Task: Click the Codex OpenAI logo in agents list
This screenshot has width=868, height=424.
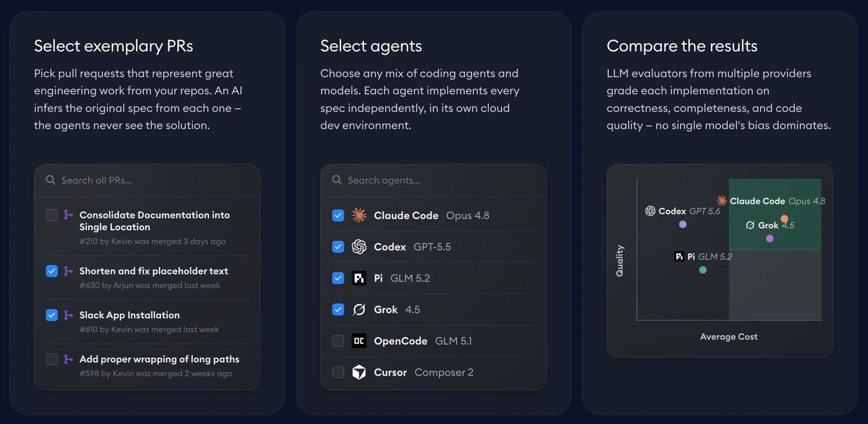Action: [359, 247]
